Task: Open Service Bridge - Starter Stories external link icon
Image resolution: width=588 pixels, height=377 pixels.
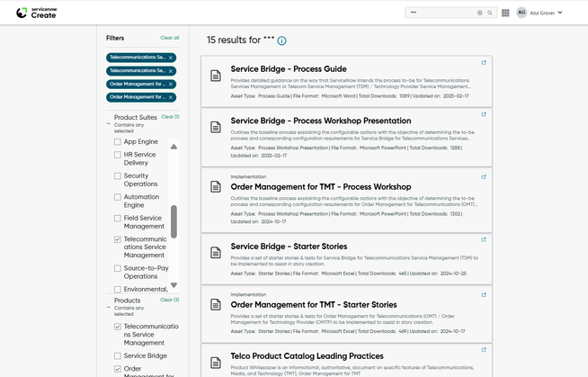Action: 484,239
